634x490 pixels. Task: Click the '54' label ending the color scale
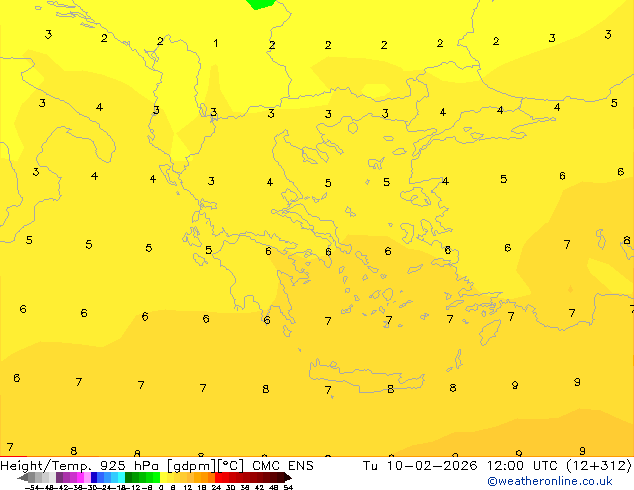[288, 487]
